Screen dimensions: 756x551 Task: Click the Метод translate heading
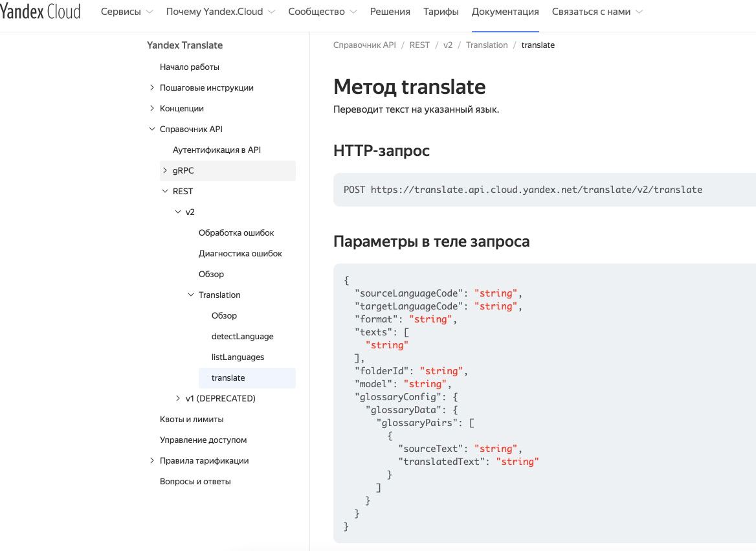409,87
